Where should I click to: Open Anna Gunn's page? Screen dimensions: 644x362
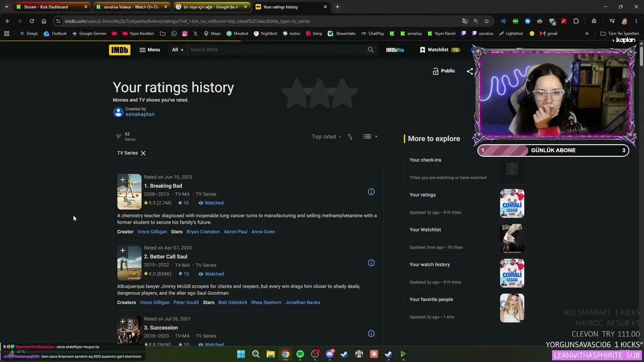click(263, 232)
